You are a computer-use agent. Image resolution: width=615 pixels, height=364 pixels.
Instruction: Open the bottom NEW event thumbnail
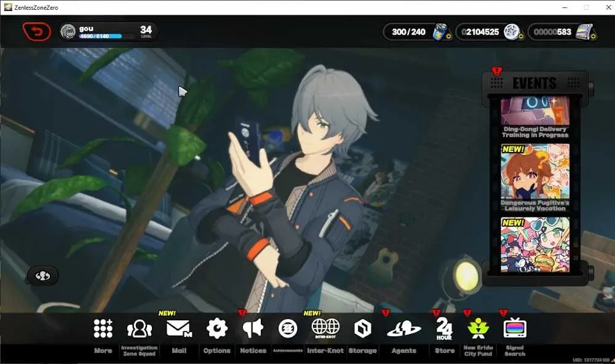[x=535, y=245]
